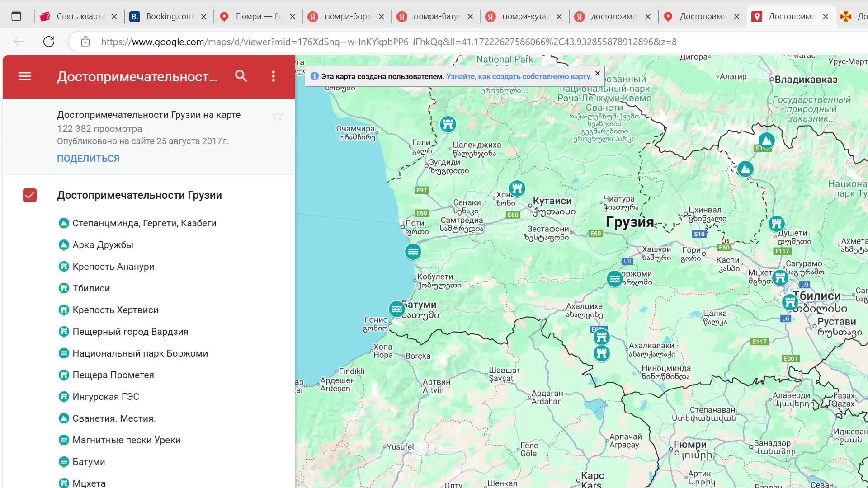
Task: Open the three-dot options menu
Action: click(x=273, y=76)
